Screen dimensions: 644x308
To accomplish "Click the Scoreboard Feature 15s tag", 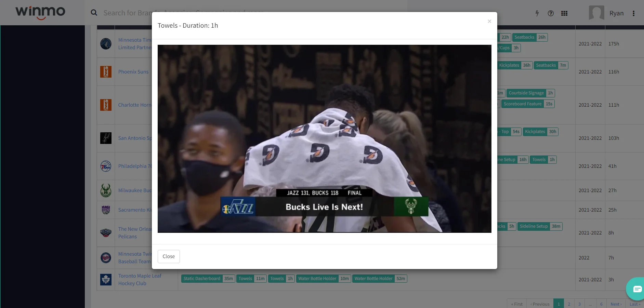I will [528, 104].
